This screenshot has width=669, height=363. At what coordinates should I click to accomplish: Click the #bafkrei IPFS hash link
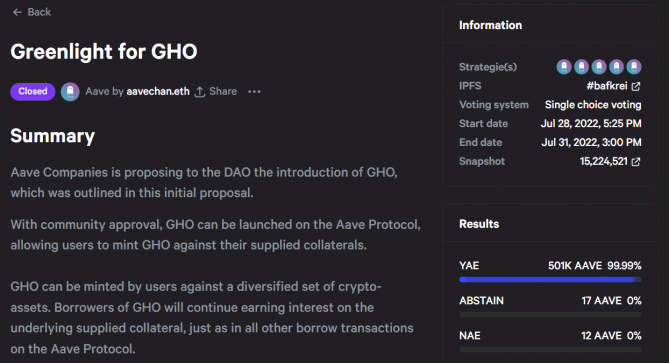pos(607,86)
